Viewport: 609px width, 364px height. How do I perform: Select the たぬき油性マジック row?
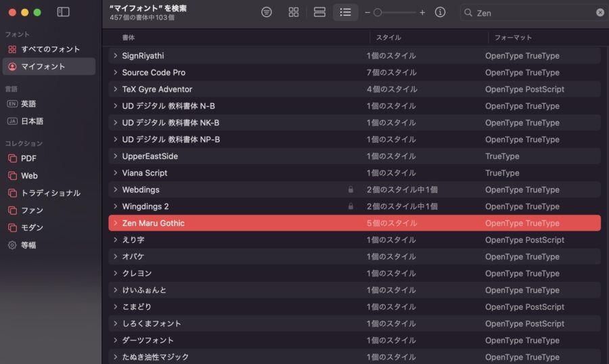coord(355,357)
